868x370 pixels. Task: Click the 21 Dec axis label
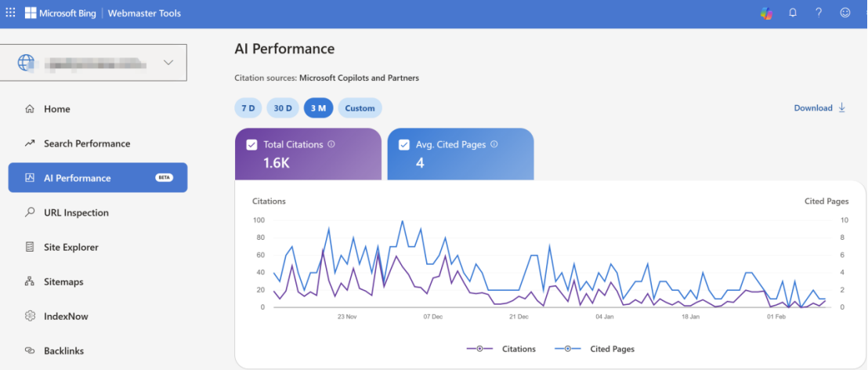coord(519,317)
